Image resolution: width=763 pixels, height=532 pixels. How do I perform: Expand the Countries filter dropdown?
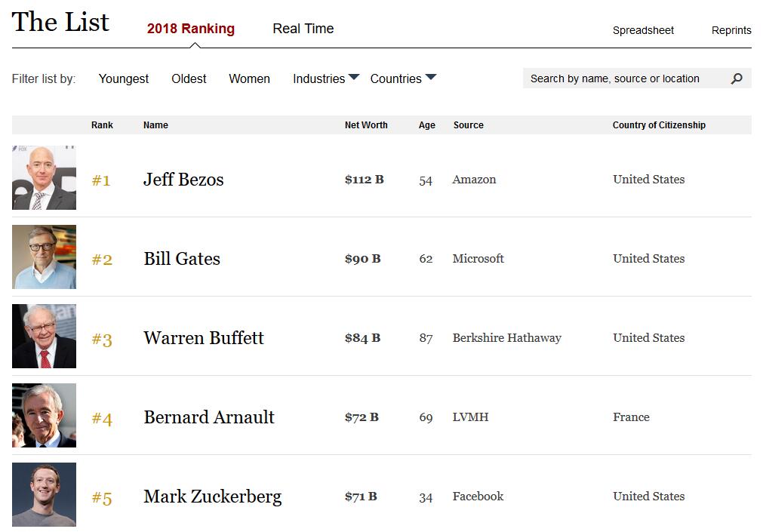[403, 78]
